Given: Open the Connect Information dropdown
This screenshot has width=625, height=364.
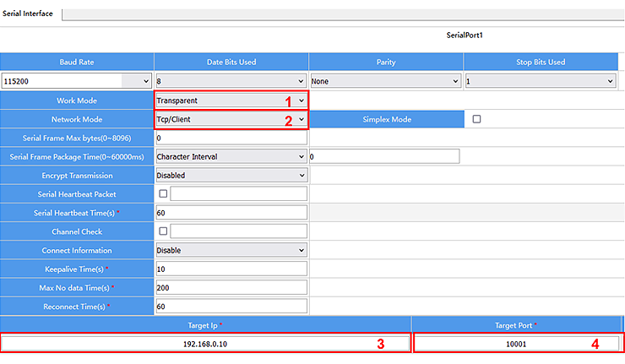Looking at the screenshot, I should 231,250.
